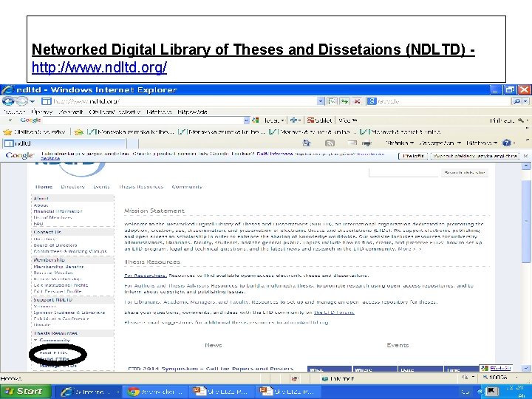The width and height of the screenshot is (532, 399).
Task: Click the Windows Start button
Action: (25, 391)
